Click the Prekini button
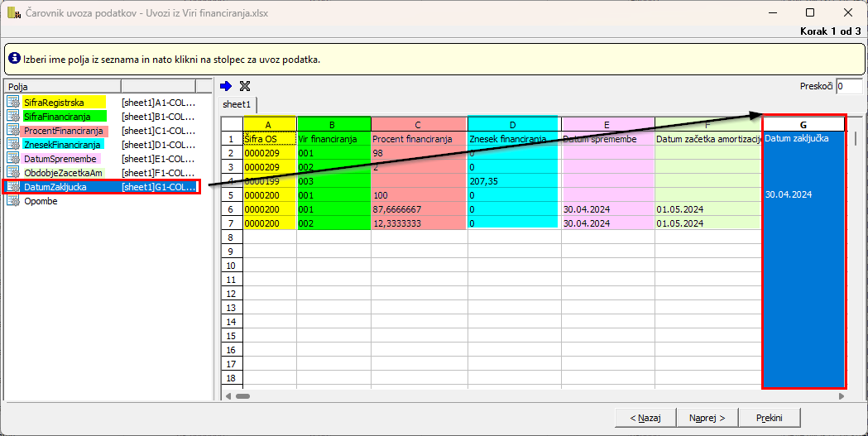 tap(770, 418)
